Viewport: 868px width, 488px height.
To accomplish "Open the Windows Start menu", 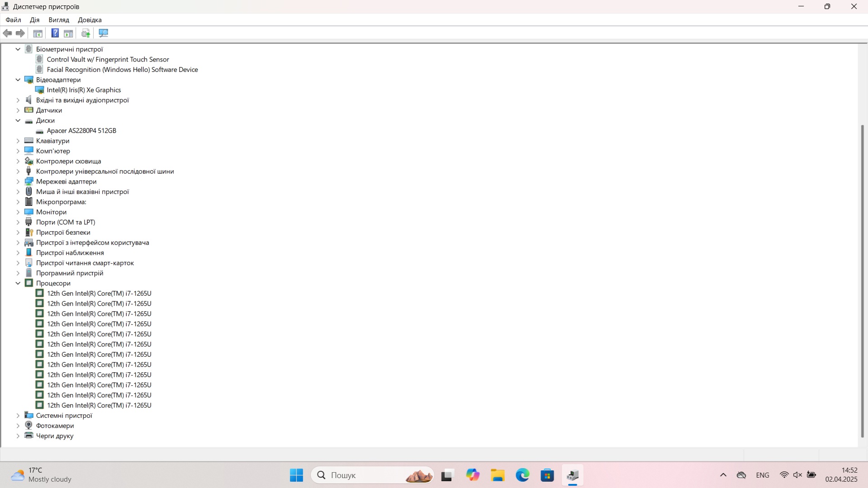I will [297, 475].
